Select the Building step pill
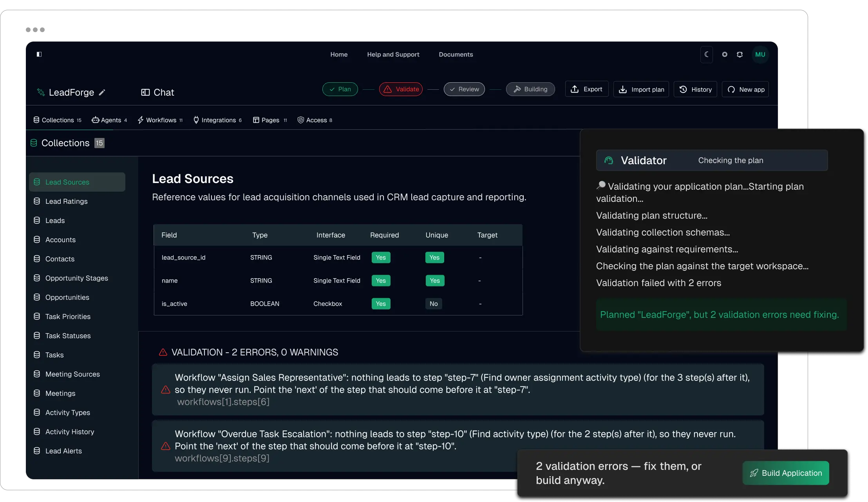This screenshot has width=868, height=502. pos(530,89)
